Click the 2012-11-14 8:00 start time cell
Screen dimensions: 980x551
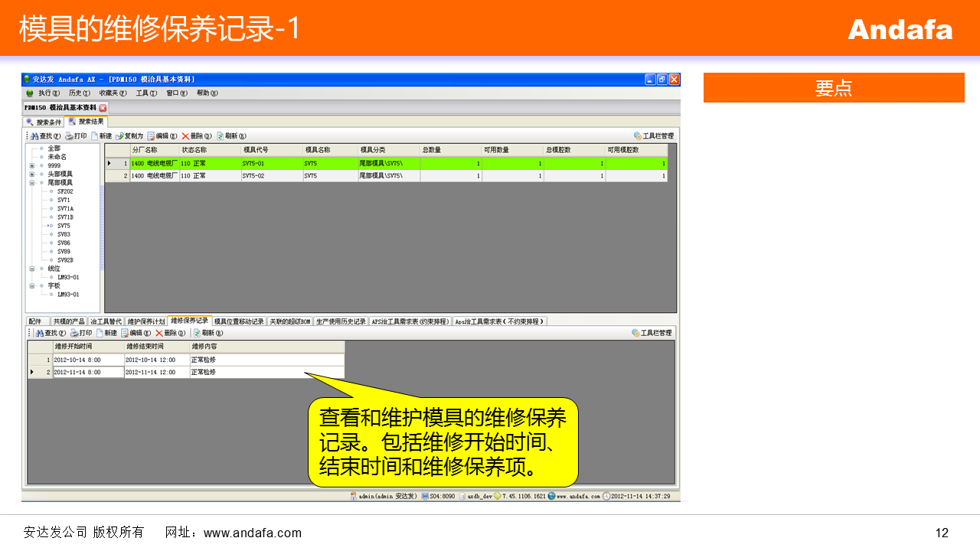tap(88, 373)
